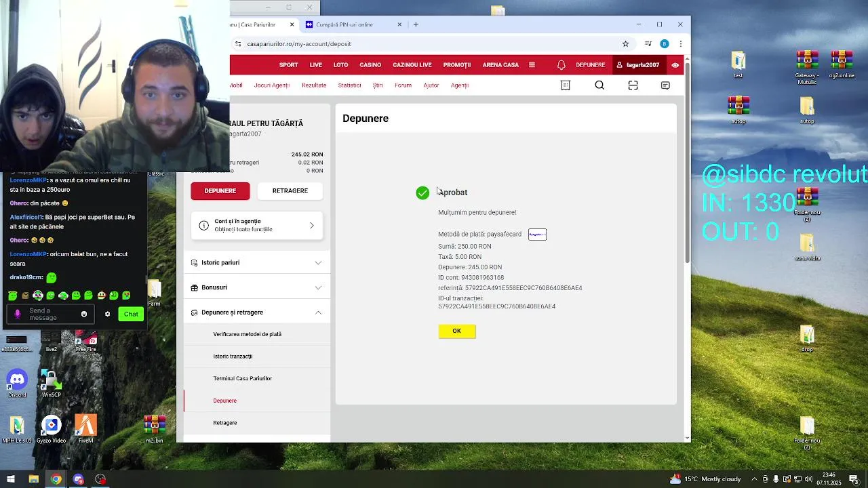
Task: Open chat settings gear icon
Action: (x=107, y=314)
